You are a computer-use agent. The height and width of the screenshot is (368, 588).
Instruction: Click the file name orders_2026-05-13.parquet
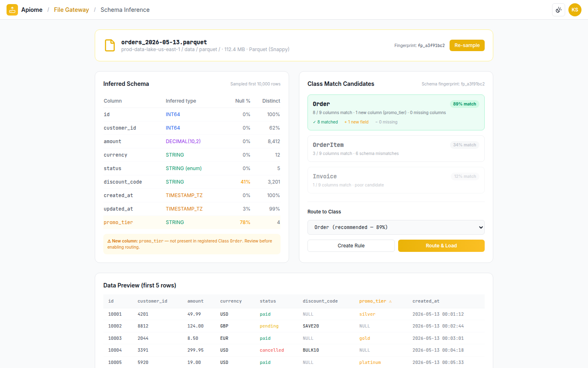pyautogui.click(x=164, y=42)
